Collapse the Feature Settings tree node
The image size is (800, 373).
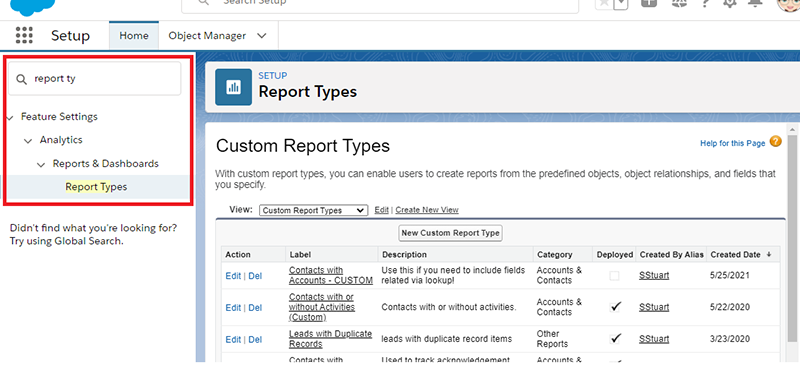tap(10, 117)
